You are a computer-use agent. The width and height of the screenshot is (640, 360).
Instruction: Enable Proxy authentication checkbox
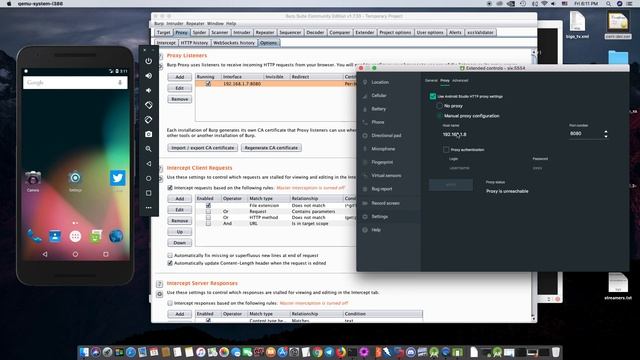point(446,150)
